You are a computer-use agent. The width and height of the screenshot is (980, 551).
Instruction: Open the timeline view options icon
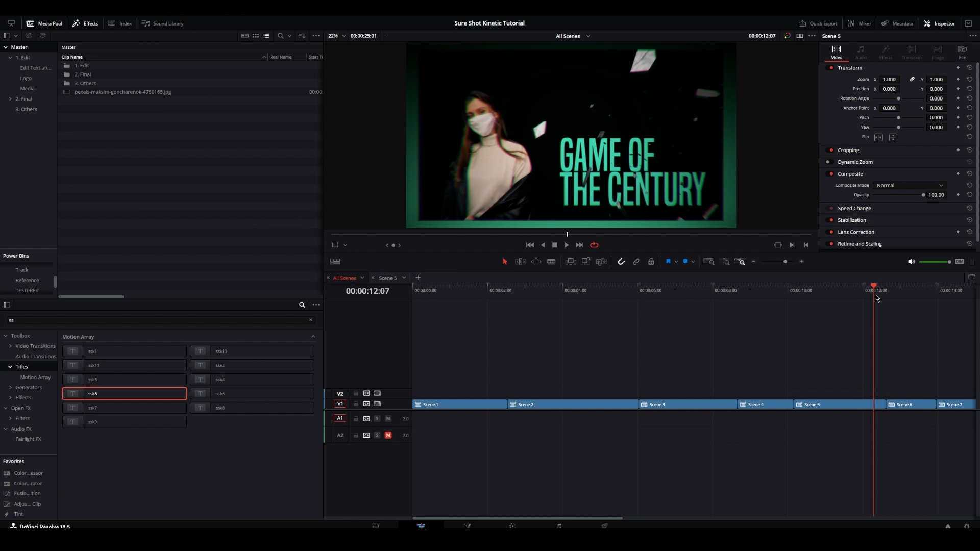pyautogui.click(x=335, y=262)
